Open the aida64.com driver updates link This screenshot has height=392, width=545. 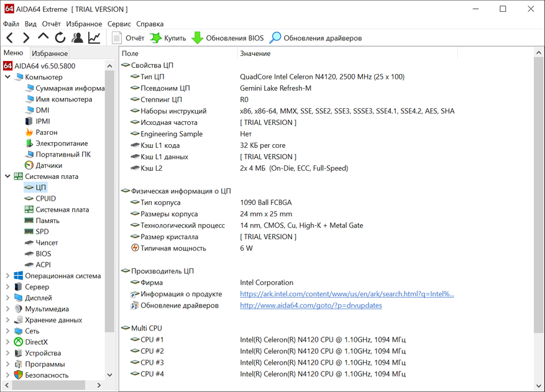[311, 306]
